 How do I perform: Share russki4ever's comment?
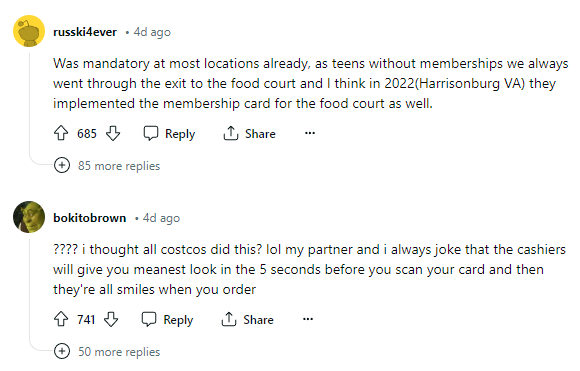250,134
